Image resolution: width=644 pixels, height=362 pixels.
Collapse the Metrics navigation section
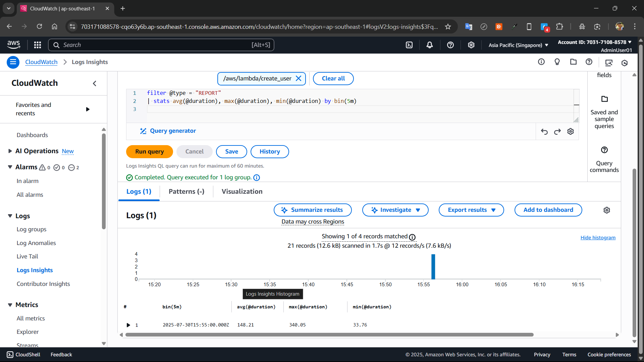(10, 305)
